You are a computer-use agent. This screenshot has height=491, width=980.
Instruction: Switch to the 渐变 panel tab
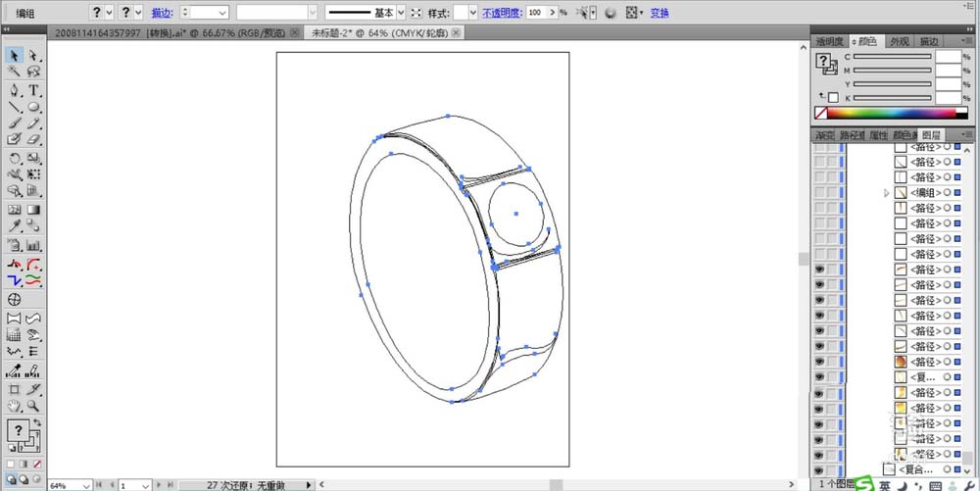pyautogui.click(x=824, y=135)
